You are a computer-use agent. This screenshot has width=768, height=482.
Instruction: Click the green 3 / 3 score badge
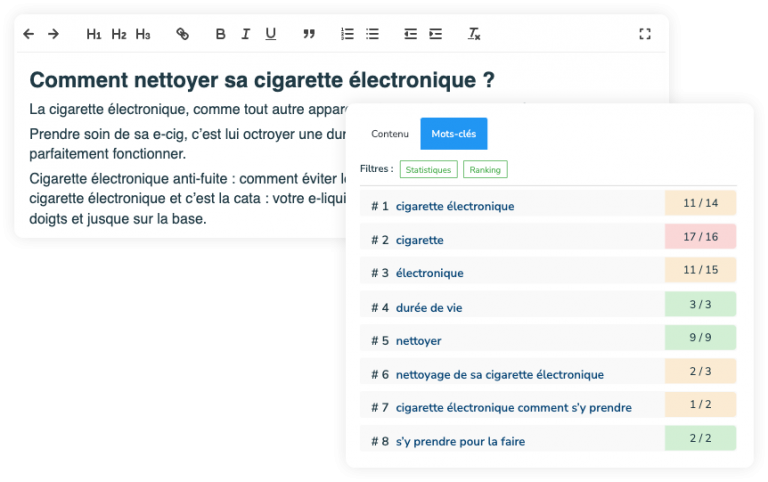pyautogui.click(x=700, y=304)
